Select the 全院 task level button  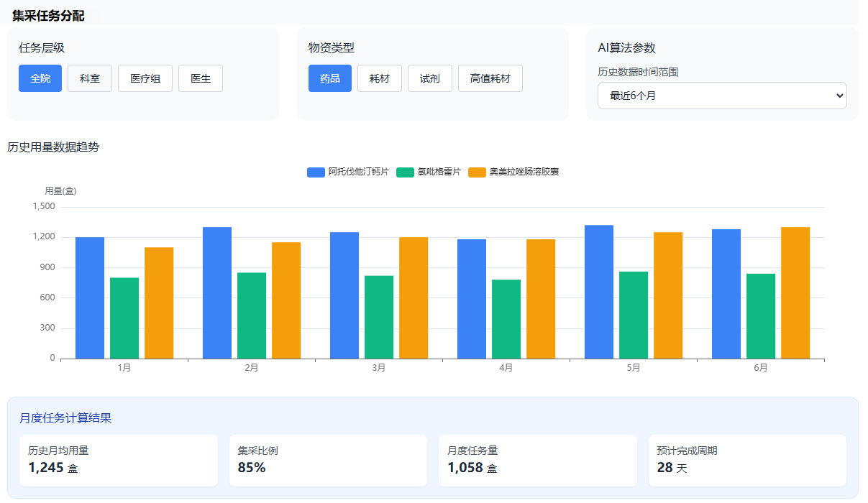pos(40,78)
